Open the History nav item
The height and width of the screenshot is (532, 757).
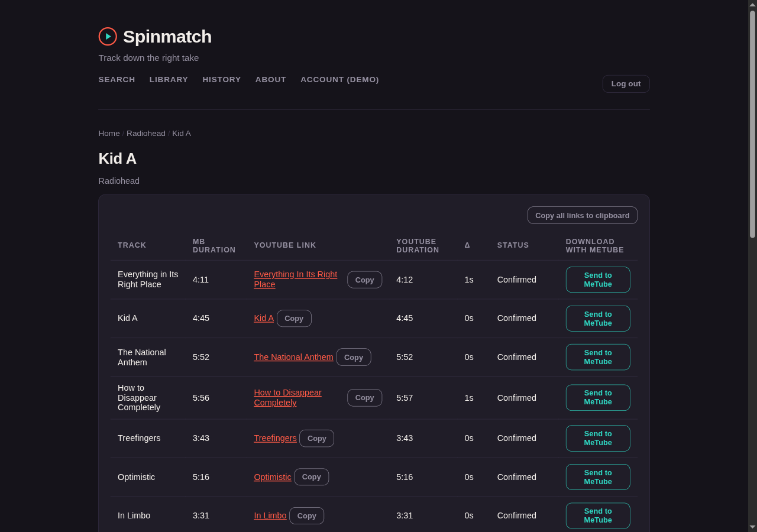tap(222, 80)
